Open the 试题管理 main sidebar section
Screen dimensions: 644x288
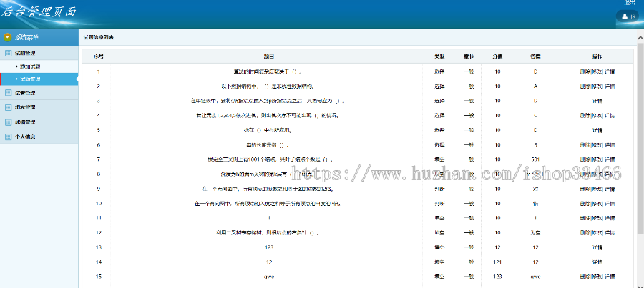coord(39,53)
